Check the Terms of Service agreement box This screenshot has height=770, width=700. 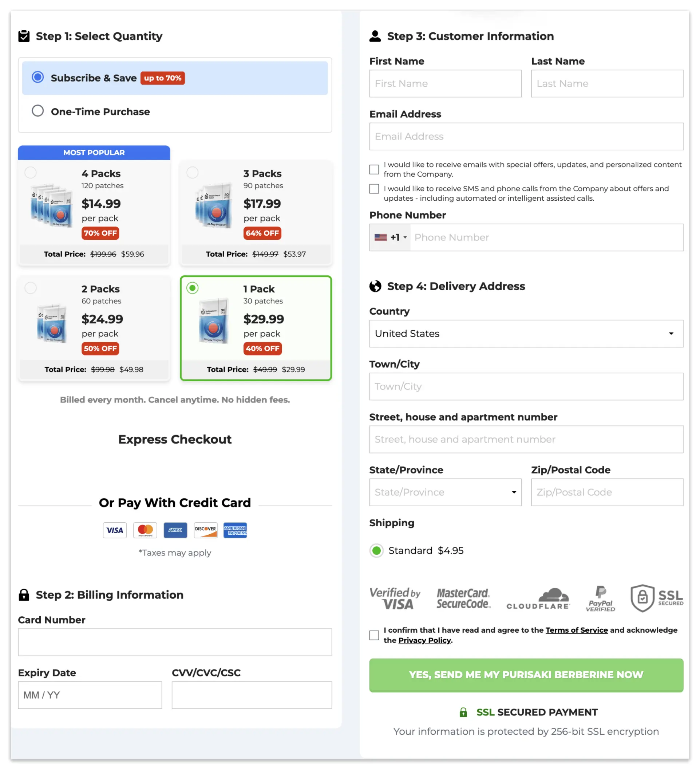[x=374, y=635]
